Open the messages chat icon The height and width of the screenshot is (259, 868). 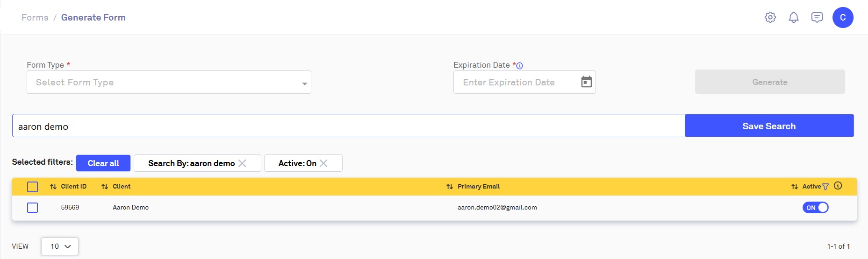tap(817, 18)
